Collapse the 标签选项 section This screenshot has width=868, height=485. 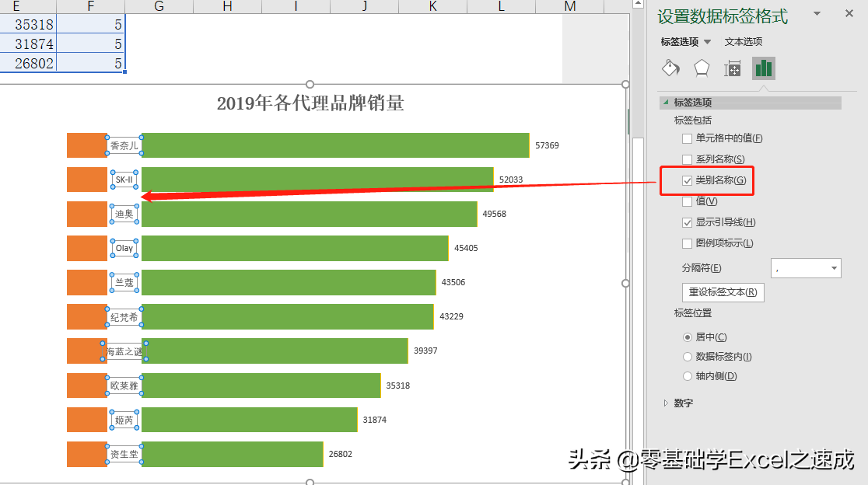point(666,103)
